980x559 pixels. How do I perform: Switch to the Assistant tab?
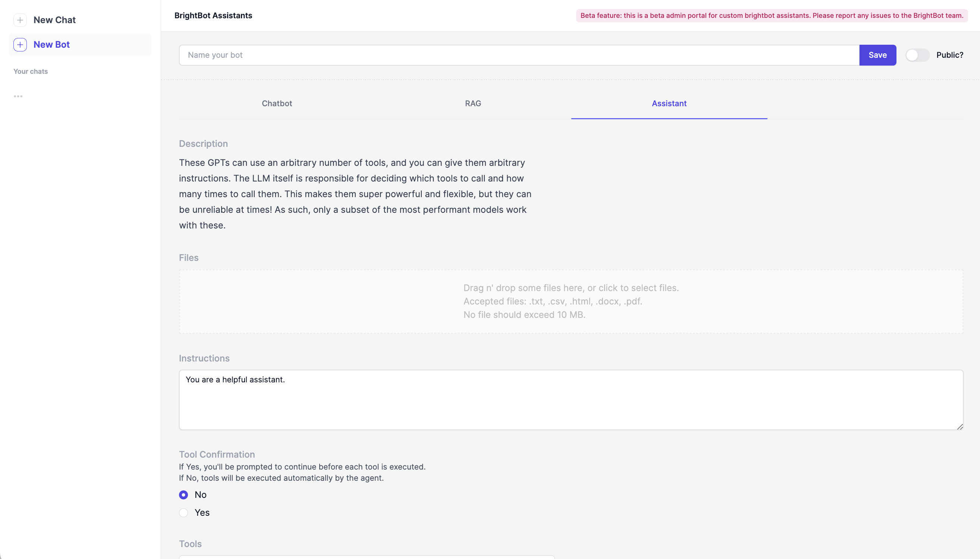pyautogui.click(x=669, y=103)
